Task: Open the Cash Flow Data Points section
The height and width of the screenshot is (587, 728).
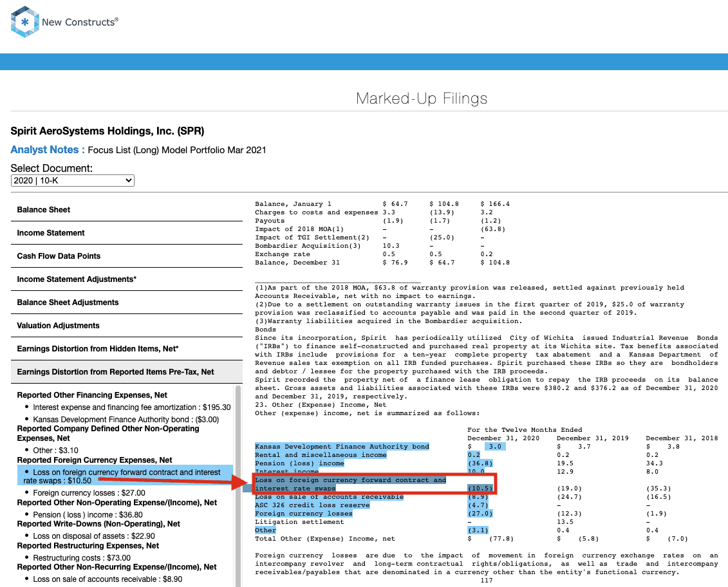Action: [x=126, y=256]
